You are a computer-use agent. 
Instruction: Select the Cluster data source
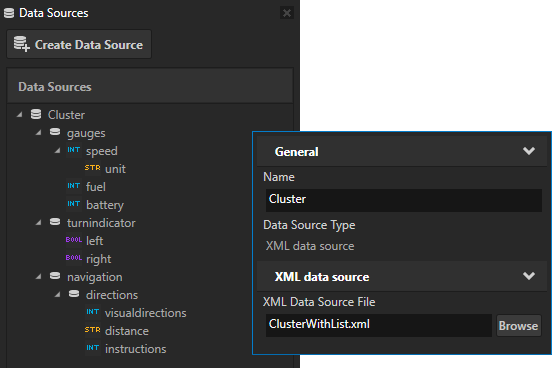[x=66, y=115]
